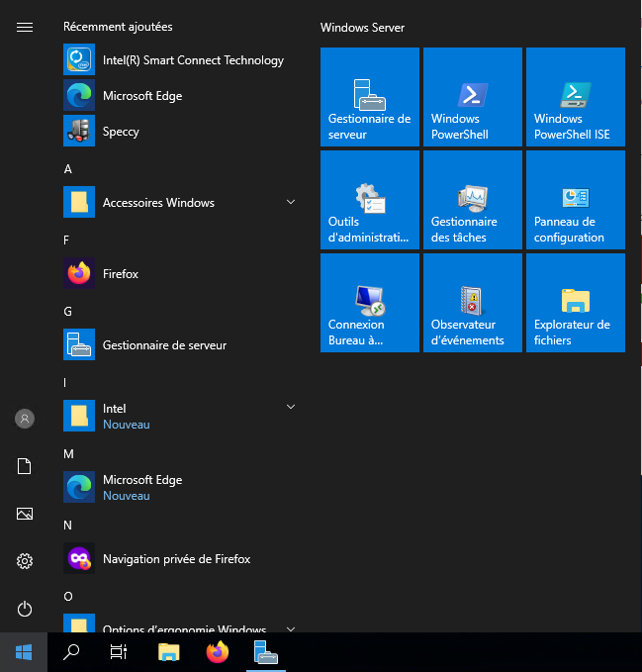
Task: Open the Windows PowerShell tile
Action: 473,97
